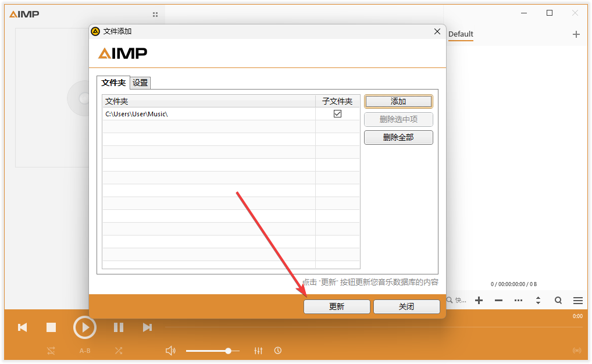Image resolution: width=592 pixels, height=364 pixels.
Task: Open the equalizer panel
Action: click(258, 350)
